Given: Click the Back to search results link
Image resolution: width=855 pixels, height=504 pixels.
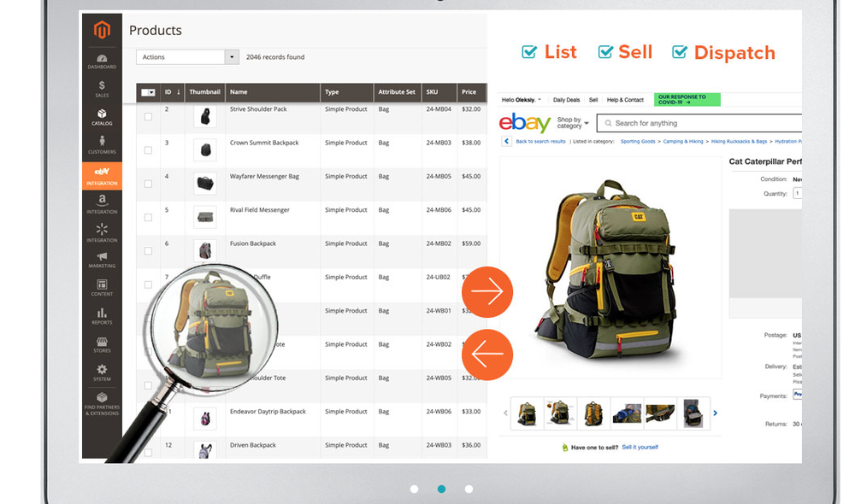Looking at the screenshot, I should [x=541, y=140].
